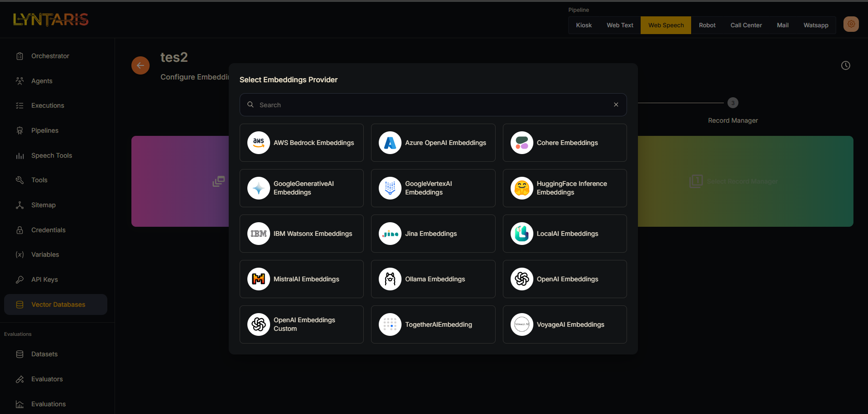Click step 3 Record Manager marker
The image size is (868, 414).
(733, 103)
